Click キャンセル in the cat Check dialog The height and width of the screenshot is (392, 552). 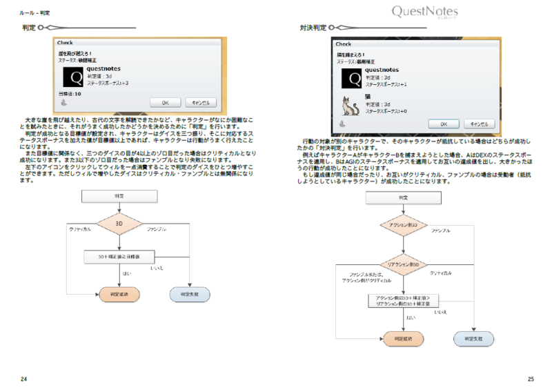pos(479,124)
